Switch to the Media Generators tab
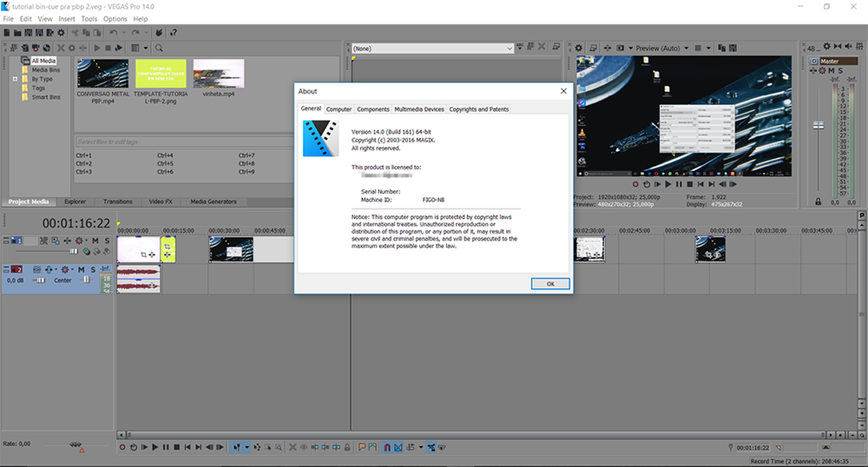The image size is (868, 467). (x=213, y=202)
